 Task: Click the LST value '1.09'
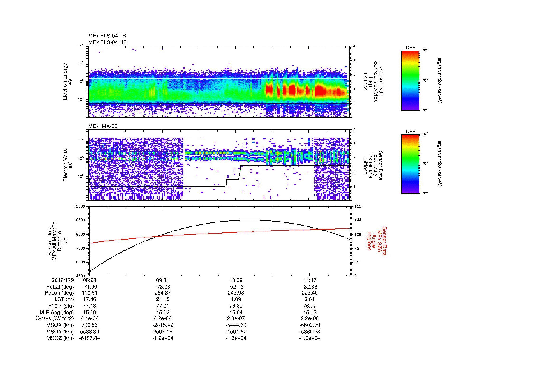(236, 299)
